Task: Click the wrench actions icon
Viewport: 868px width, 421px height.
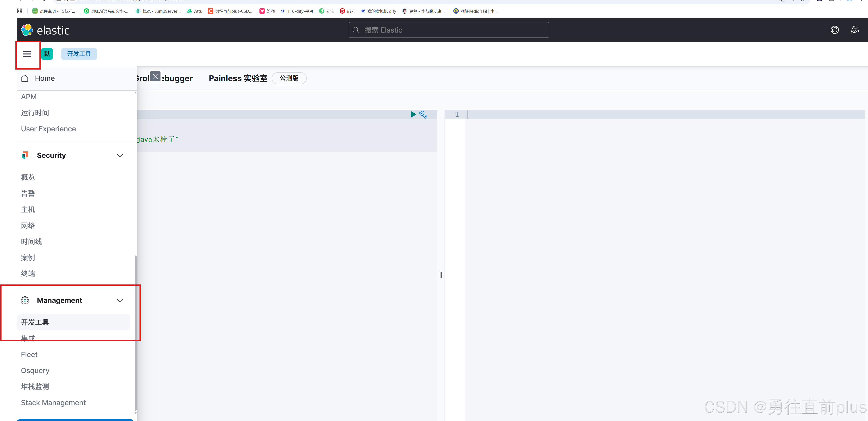Action: click(423, 115)
